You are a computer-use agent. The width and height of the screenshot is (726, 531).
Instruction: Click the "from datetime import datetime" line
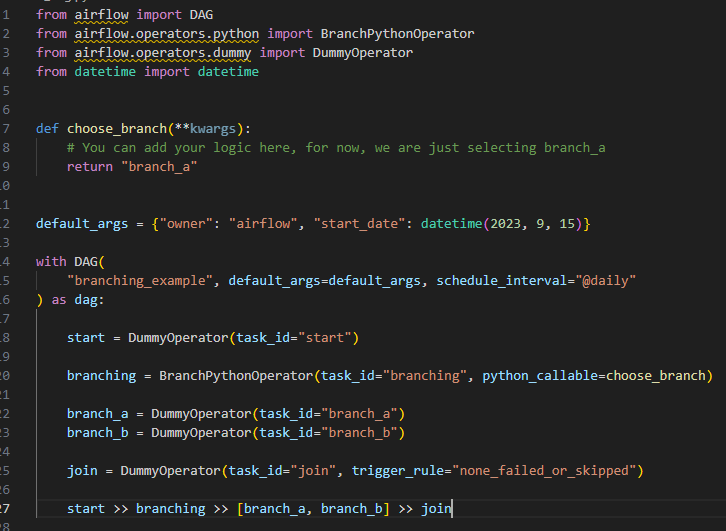147,72
